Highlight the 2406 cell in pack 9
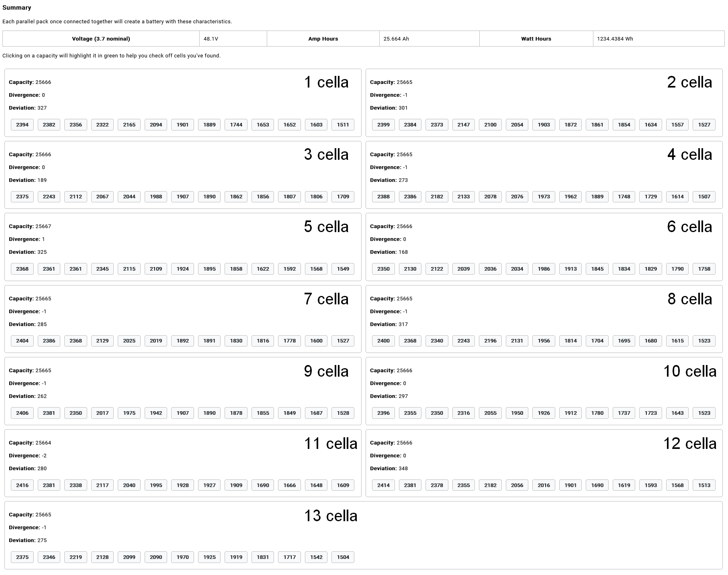728x575 pixels. 22,413
